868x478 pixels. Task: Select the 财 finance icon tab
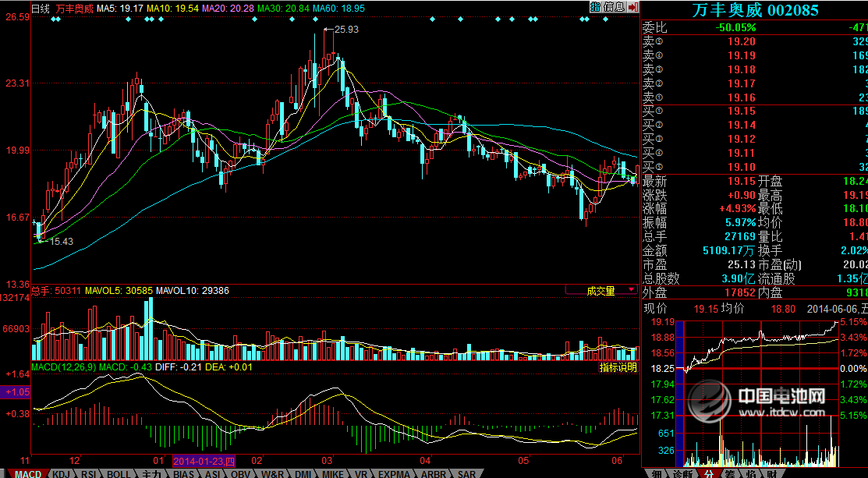[770, 473]
